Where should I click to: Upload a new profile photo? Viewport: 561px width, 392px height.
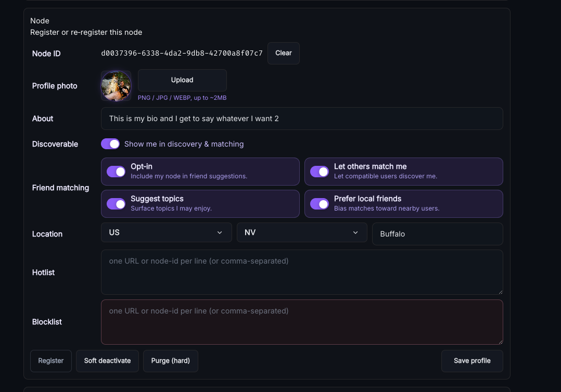(182, 80)
